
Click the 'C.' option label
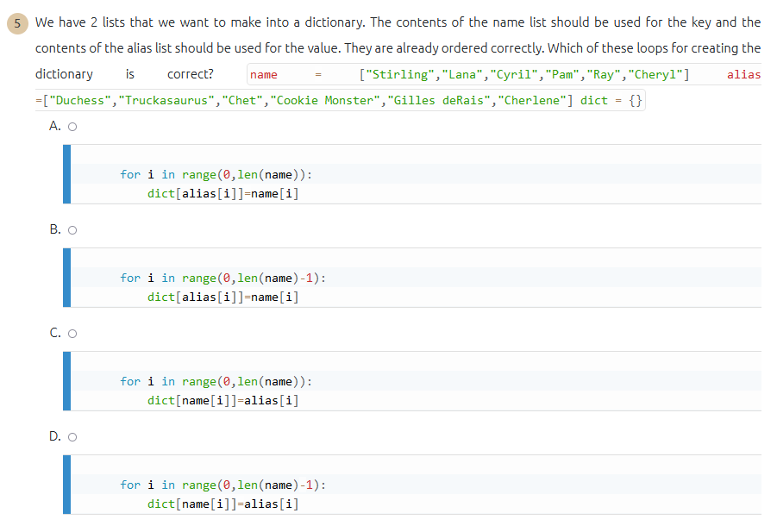55,333
